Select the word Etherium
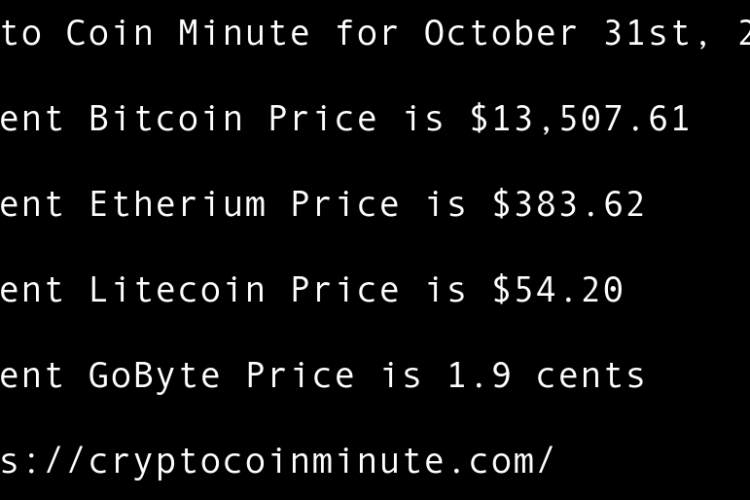Image resolution: width=750 pixels, height=500 pixels. 177,205
